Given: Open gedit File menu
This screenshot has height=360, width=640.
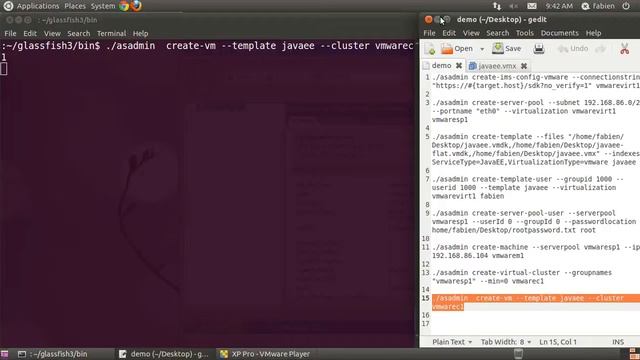Looking at the screenshot, I should (429, 33).
